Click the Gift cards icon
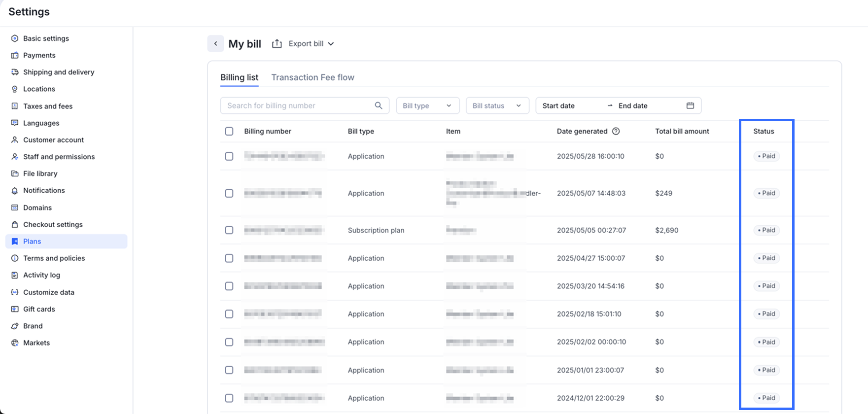The image size is (868, 414). tap(15, 309)
